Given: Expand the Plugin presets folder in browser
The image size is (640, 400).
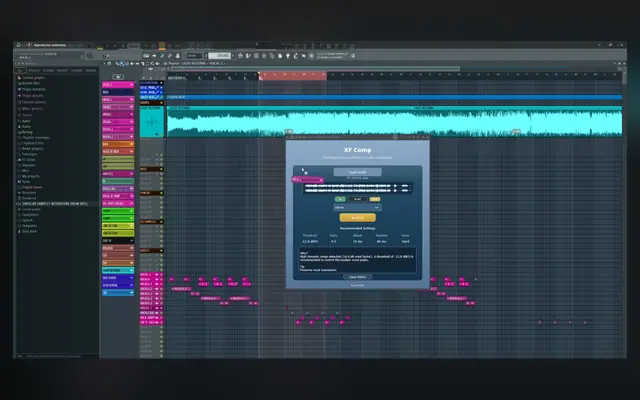Looking at the screenshot, I should pos(30,96).
